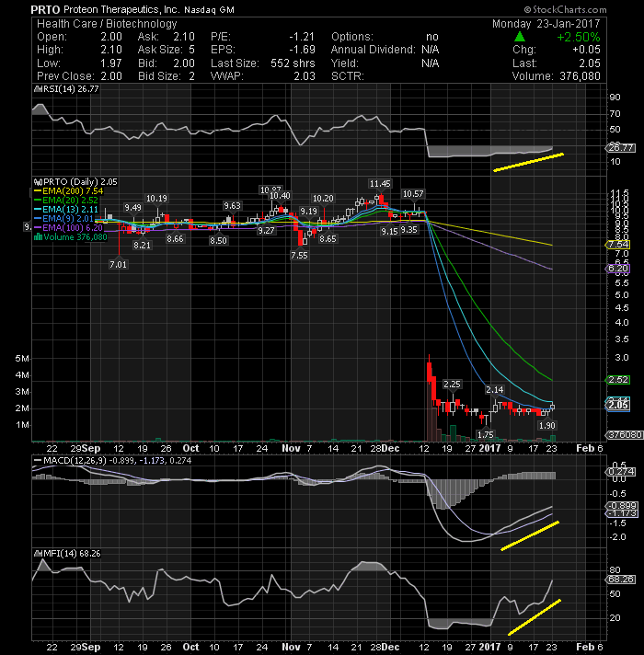Click the 1.75 low price label

tap(485, 435)
